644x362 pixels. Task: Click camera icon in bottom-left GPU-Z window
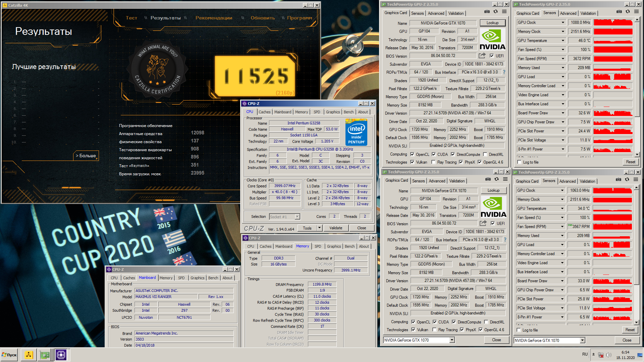488,179
